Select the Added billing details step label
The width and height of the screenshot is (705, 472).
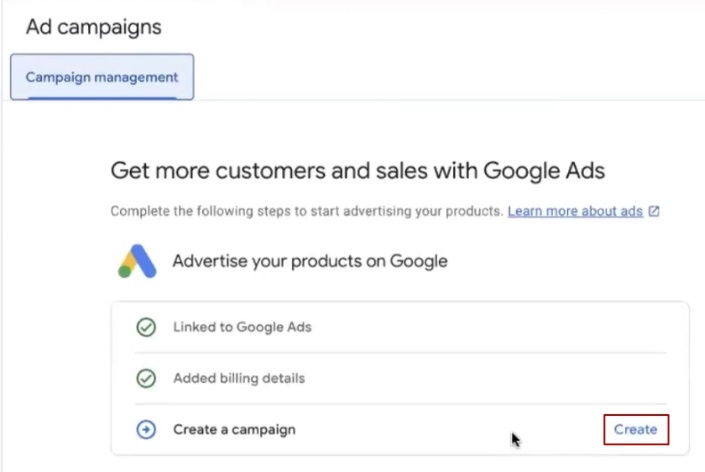(x=239, y=379)
